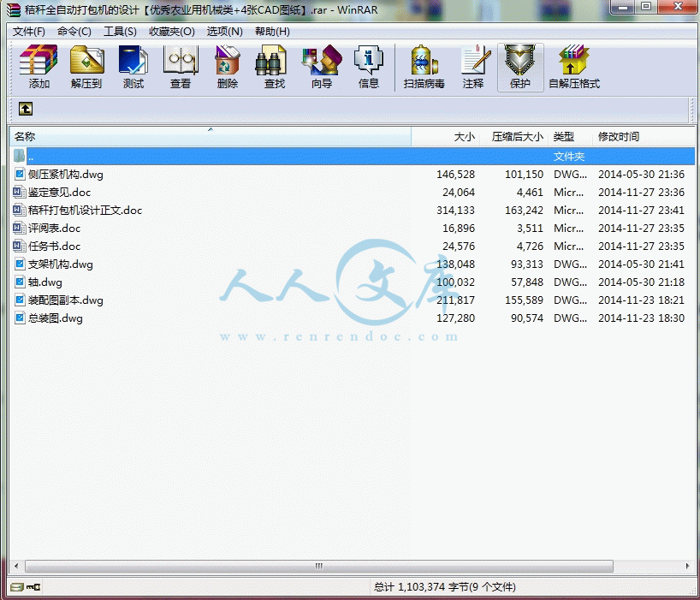Close the WinRAR window
Viewport: 700px width, 600px height.
[x=678, y=7]
